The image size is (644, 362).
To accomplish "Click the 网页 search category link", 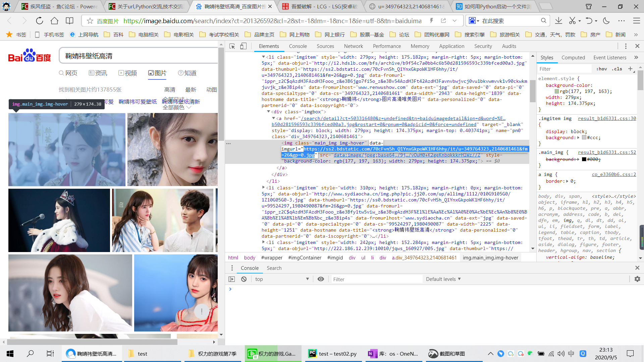I will point(68,73).
